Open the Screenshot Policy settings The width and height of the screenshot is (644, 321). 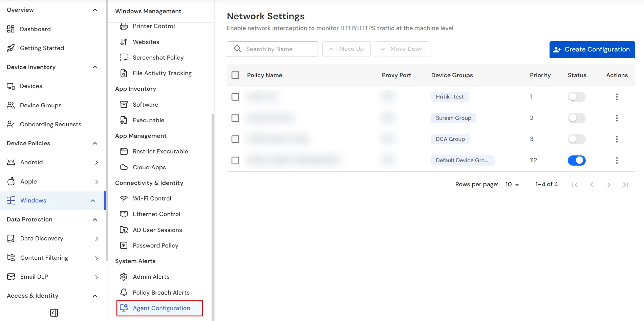tap(158, 57)
